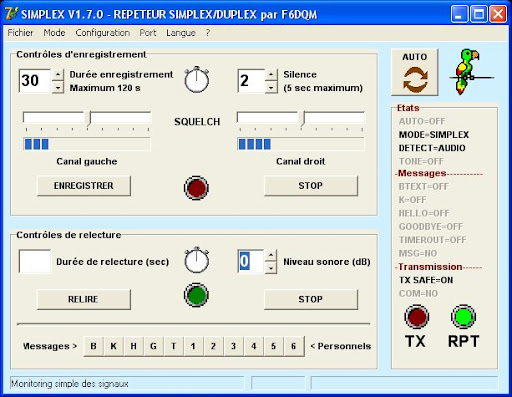Toggle the B message button
Image resolution: width=512 pixels, height=397 pixels.
[94, 346]
